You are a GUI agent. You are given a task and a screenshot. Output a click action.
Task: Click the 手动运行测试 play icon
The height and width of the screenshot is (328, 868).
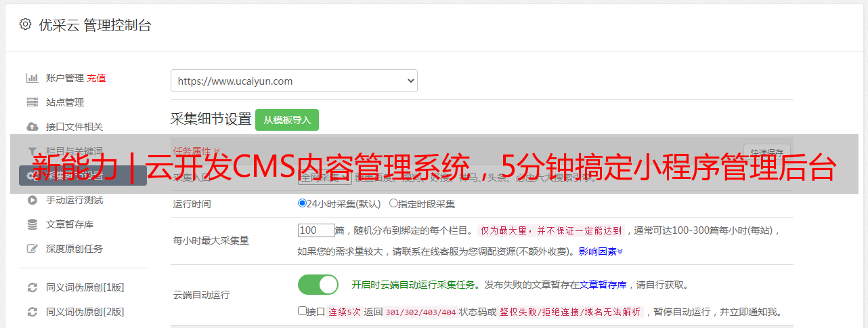[x=32, y=200]
